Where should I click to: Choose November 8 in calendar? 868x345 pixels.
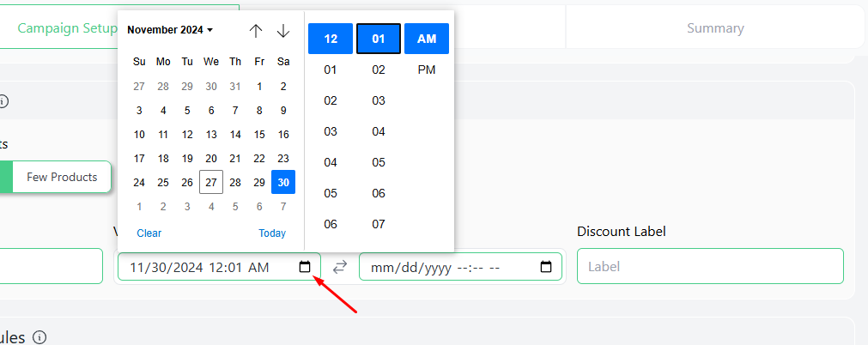point(259,110)
